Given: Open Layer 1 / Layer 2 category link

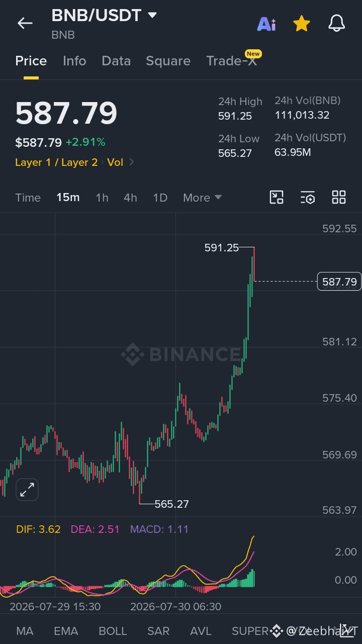Looking at the screenshot, I should point(56,162).
